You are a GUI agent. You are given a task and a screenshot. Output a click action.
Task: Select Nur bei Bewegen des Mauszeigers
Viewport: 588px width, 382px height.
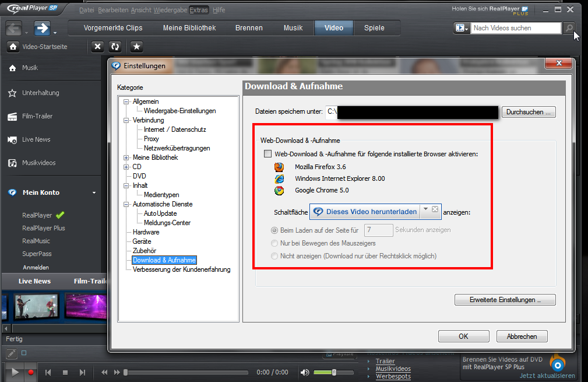[x=274, y=243]
